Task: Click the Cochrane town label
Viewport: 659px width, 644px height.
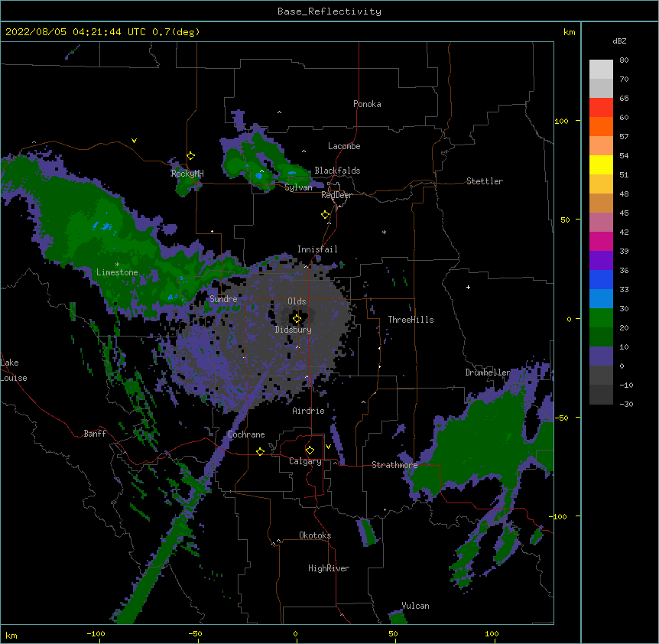Action: (246, 434)
